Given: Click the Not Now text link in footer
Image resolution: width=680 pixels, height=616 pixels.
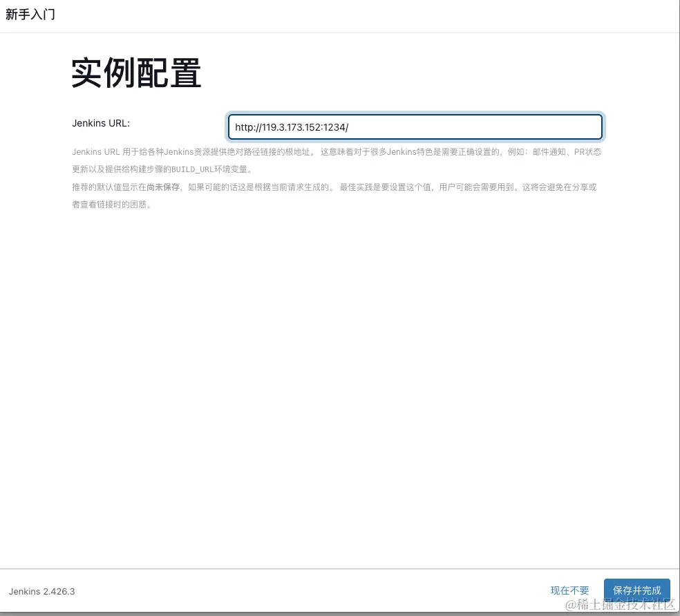Looking at the screenshot, I should (569, 590).
